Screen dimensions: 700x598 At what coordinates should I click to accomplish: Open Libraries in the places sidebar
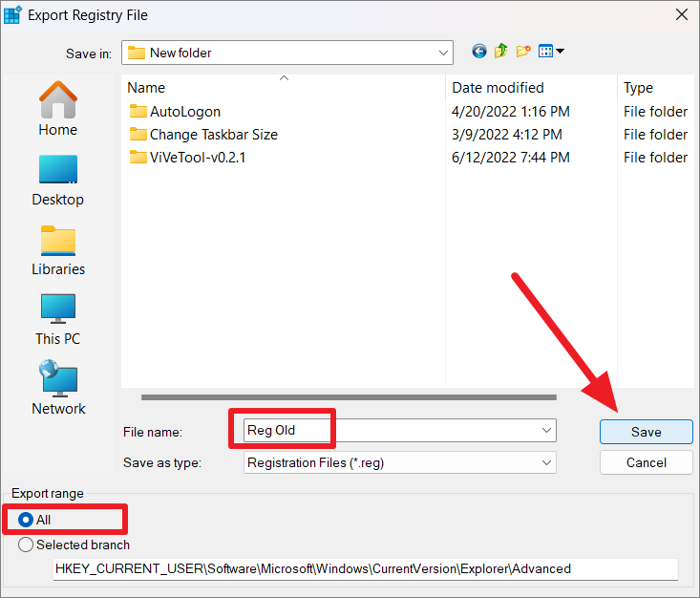tap(58, 250)
